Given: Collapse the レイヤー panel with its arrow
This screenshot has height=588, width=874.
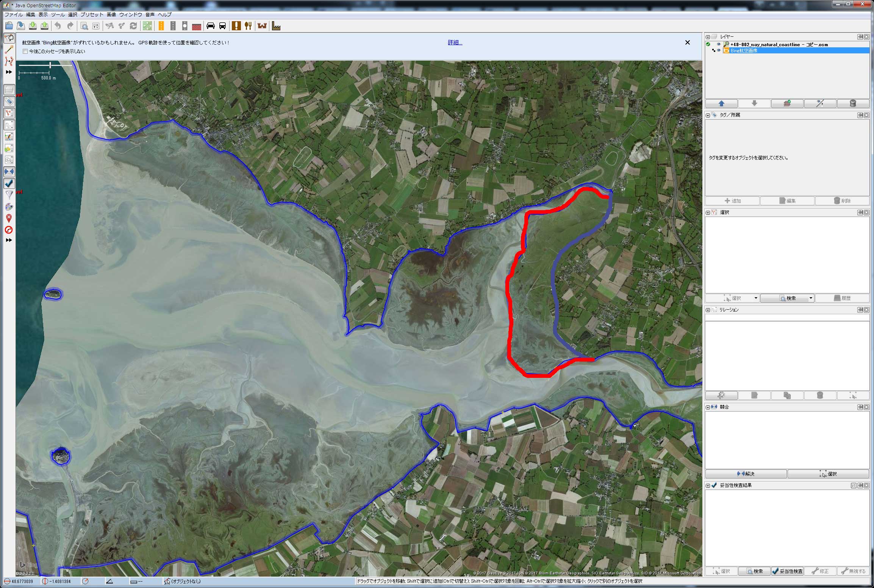Looking at the screenshot, I should coord(708,37).
